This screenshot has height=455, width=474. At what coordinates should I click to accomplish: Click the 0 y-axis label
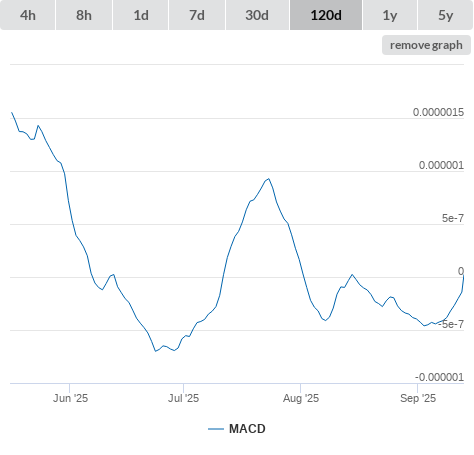coord(461,271)
